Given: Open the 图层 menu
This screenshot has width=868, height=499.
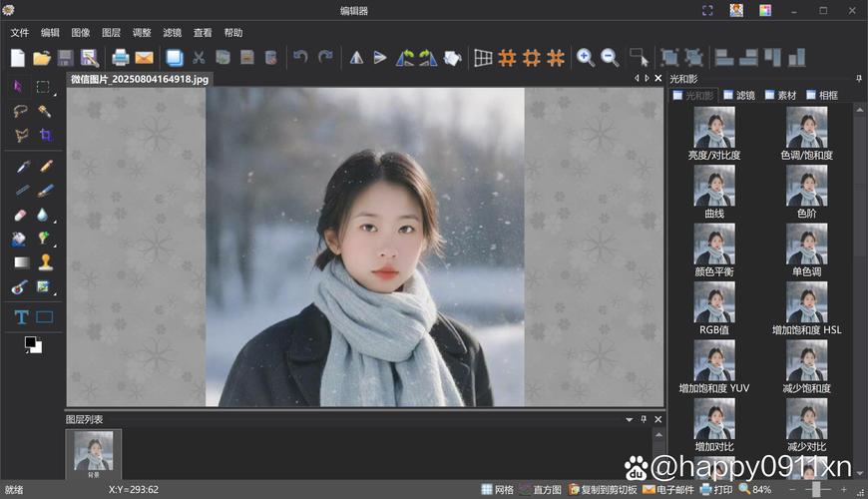Looking at the screenshot, I should point(111,33).
